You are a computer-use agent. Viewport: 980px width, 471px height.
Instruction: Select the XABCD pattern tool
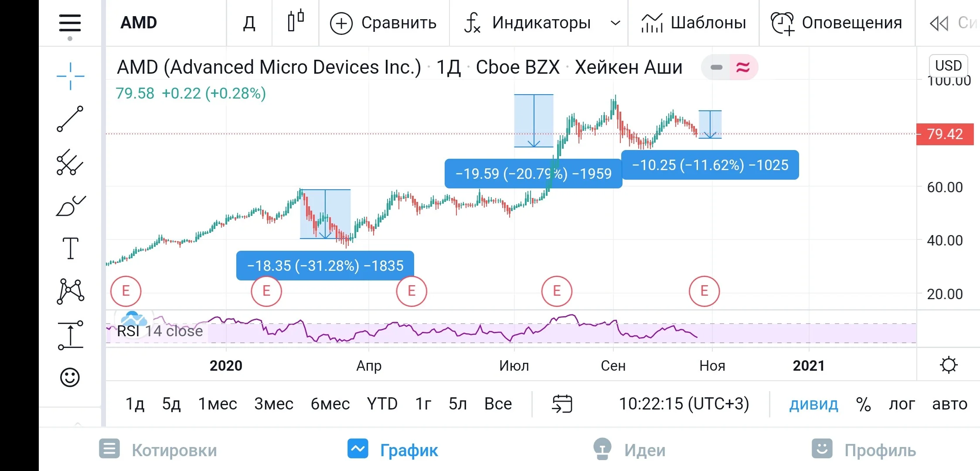click(70, 291)
